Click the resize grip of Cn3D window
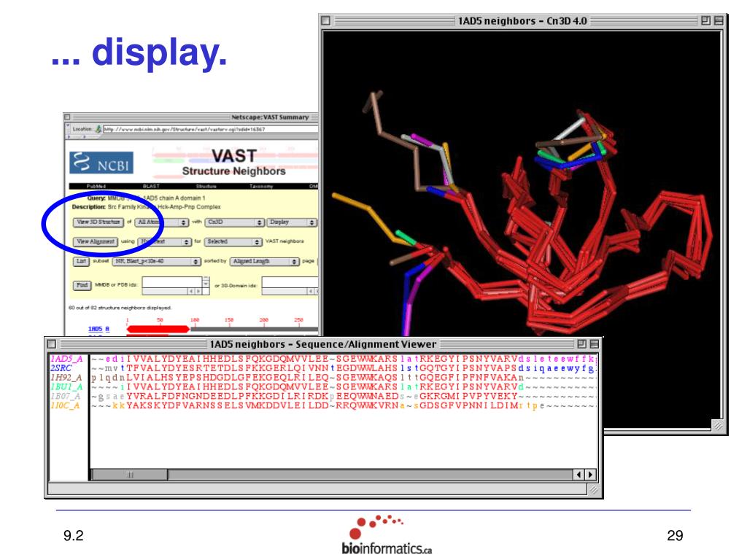Image resolution: width=747 pixels, height=560 pixels. (x=718, y=425)
